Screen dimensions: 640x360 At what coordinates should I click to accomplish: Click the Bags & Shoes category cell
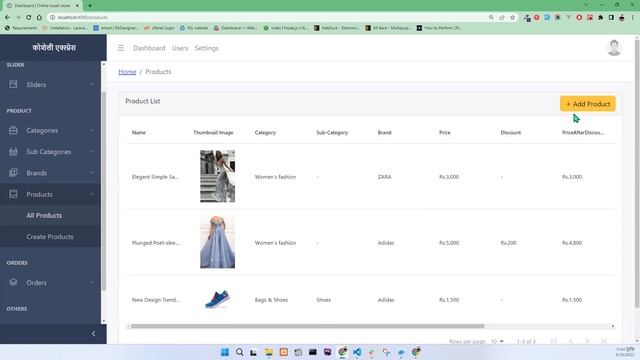click(271, 300)
